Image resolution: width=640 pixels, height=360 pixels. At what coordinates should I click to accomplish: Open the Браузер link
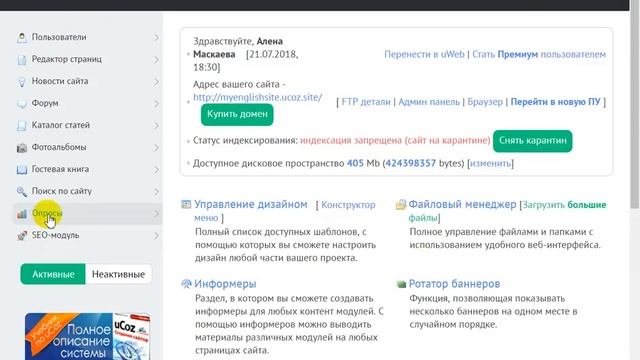point(485,102)
